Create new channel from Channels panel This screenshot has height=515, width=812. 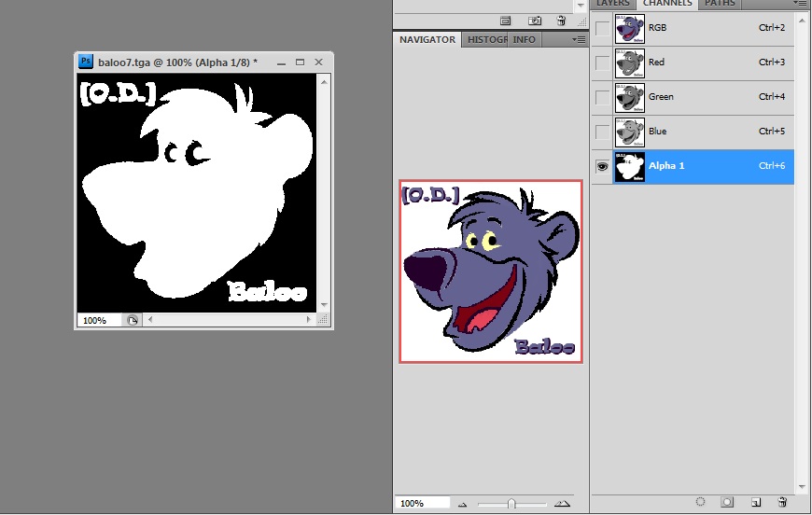point(755,503)
